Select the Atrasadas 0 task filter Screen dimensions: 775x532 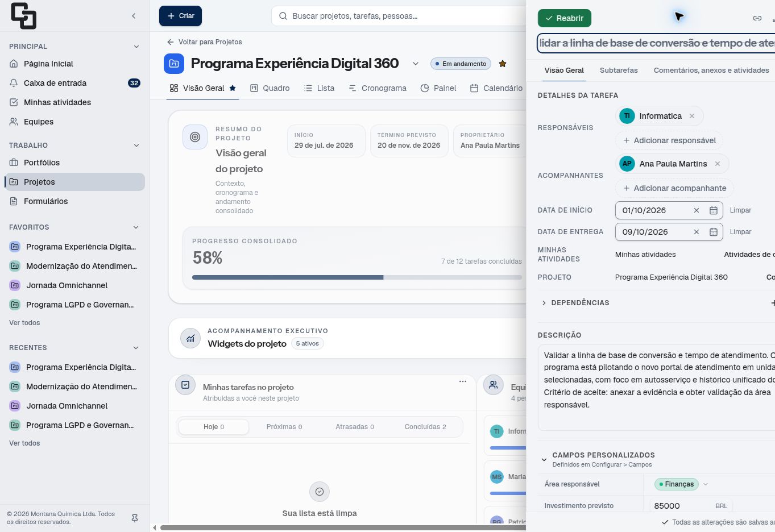355,427
